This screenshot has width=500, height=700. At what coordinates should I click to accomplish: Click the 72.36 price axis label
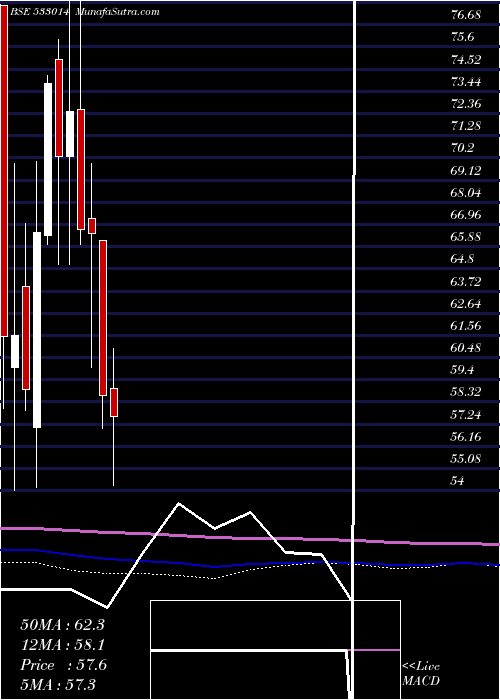click(x=466, y=104)
